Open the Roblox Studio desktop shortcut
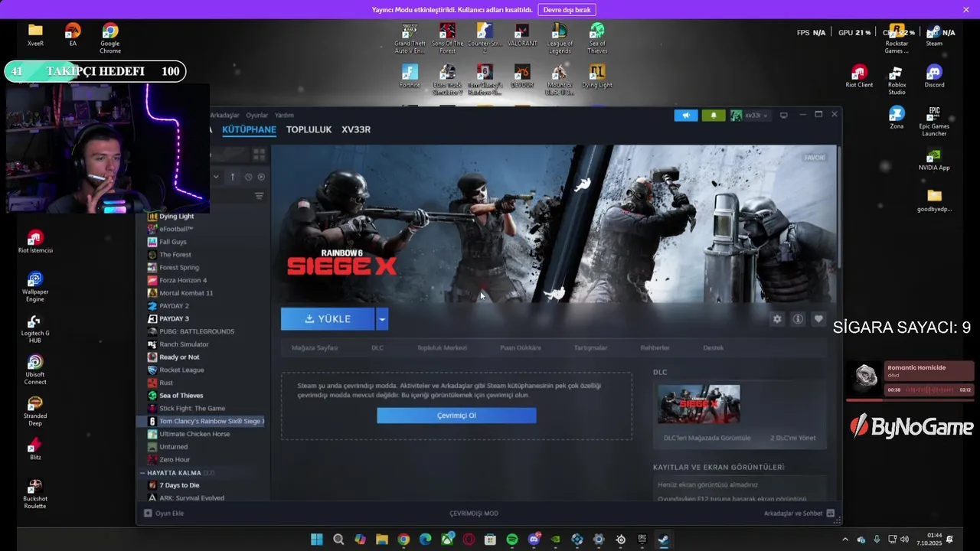The width and height of the screenshot is (980, 551). (897, 80)
